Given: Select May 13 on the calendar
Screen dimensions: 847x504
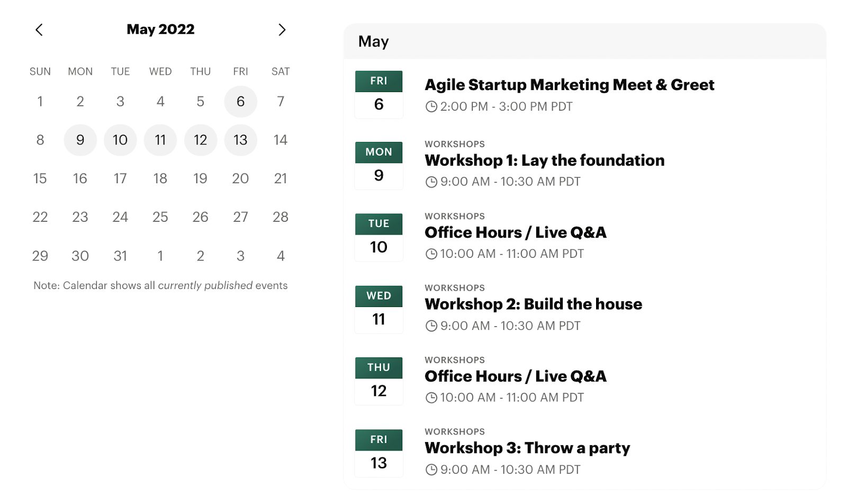Looking at the screenshot, I should pyautogui.click(x=240, y=140).
